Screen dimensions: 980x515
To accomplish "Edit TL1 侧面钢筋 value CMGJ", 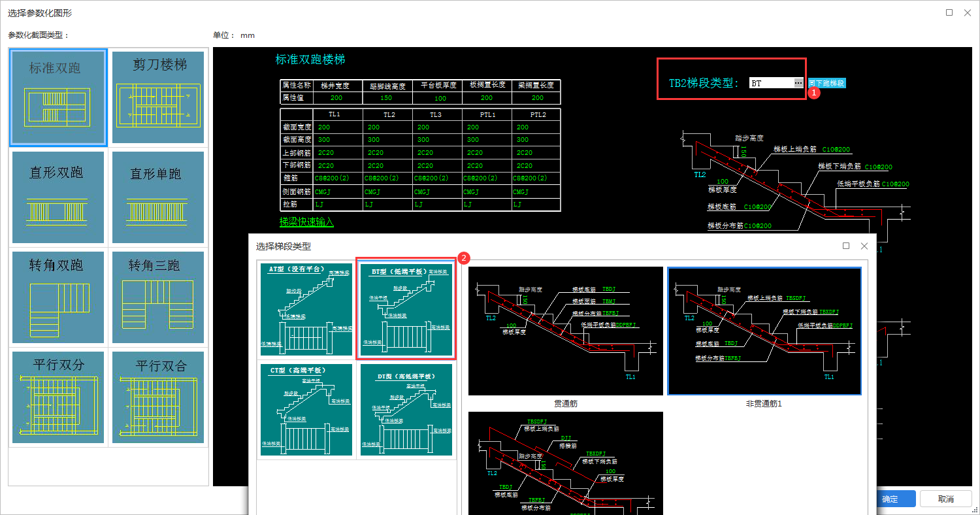I will (324, 192).
